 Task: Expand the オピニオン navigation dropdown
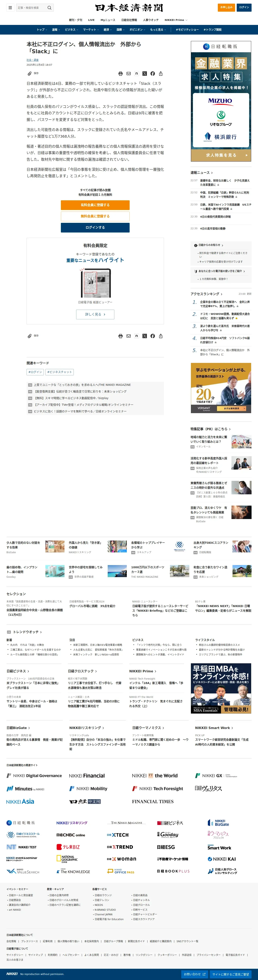pos(137,30)
